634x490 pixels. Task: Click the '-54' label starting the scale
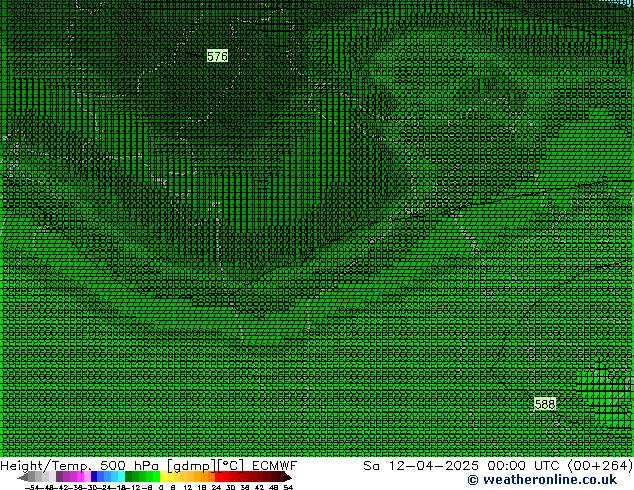(x=32, y=487)
